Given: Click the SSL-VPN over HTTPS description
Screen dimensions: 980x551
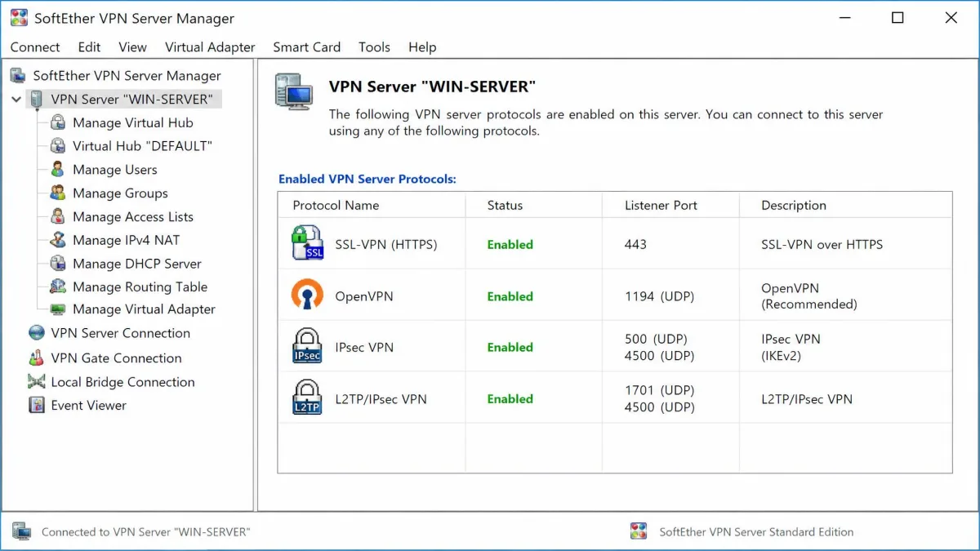Looking at the screenshot, I should coord(822,244).
